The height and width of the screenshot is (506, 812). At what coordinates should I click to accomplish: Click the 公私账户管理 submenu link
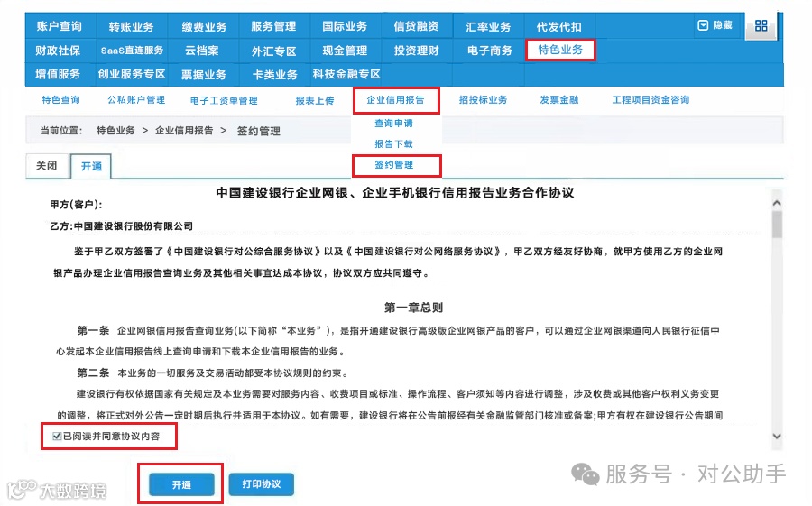[x=136, y=100]
